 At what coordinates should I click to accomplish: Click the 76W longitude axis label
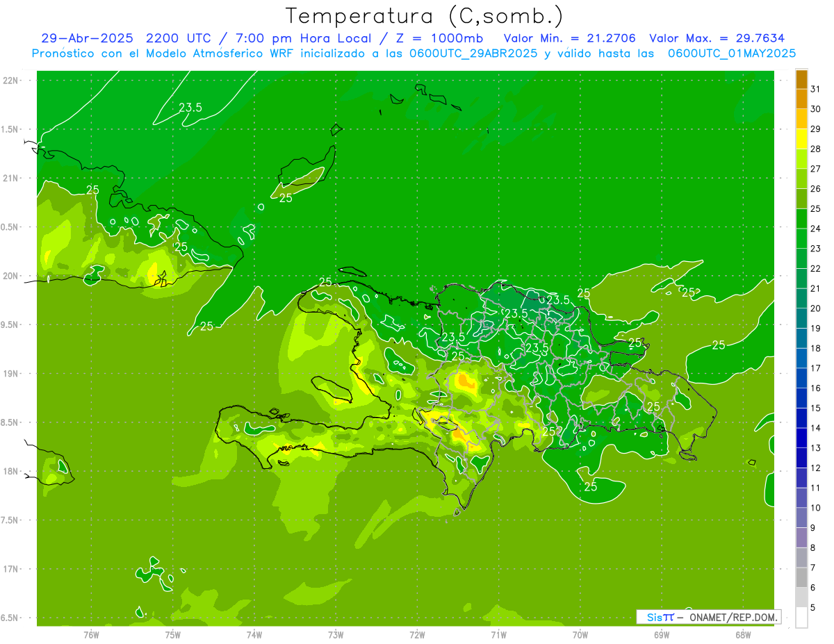coord(91,635)
